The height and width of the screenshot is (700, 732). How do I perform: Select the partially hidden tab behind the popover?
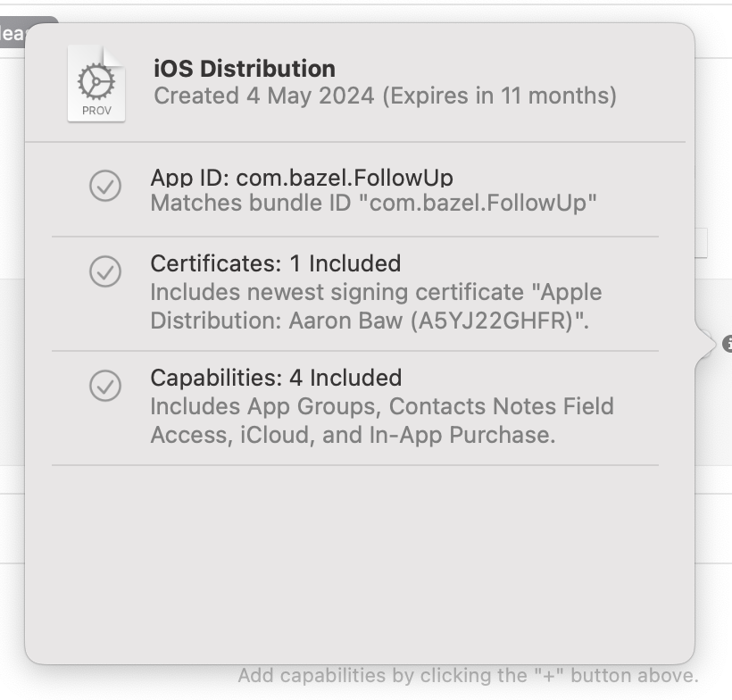[x=12, y=33]
